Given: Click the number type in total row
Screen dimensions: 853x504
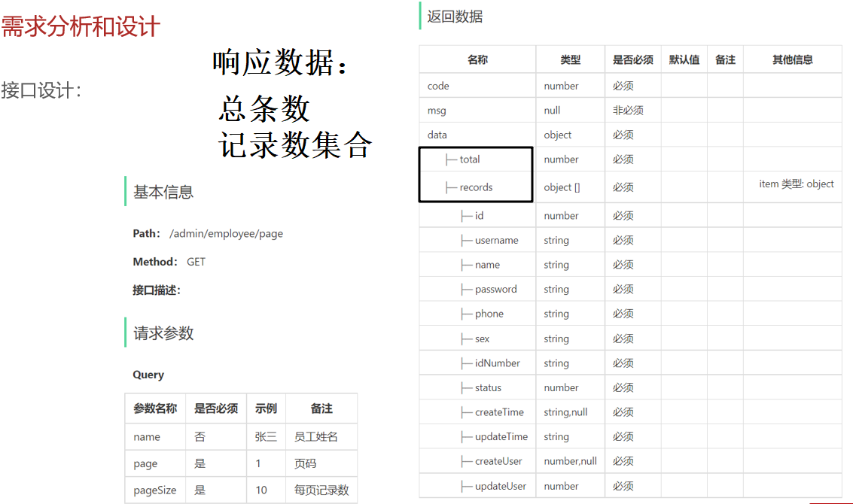Looking at the screenshot, I should pyautogui.click(x=561, y=159).
